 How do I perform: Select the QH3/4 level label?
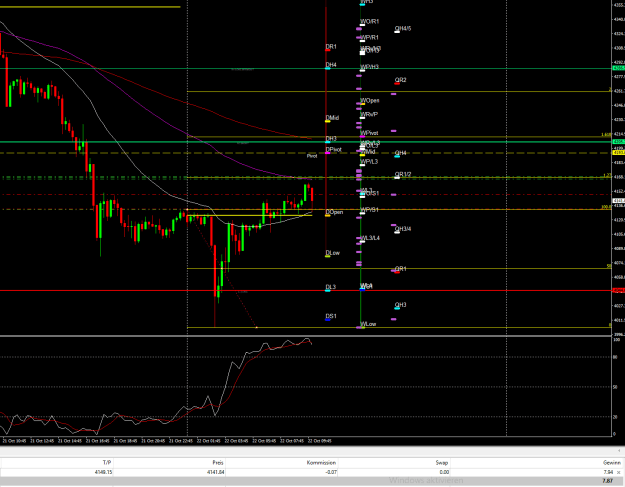[x=403, y=229]
